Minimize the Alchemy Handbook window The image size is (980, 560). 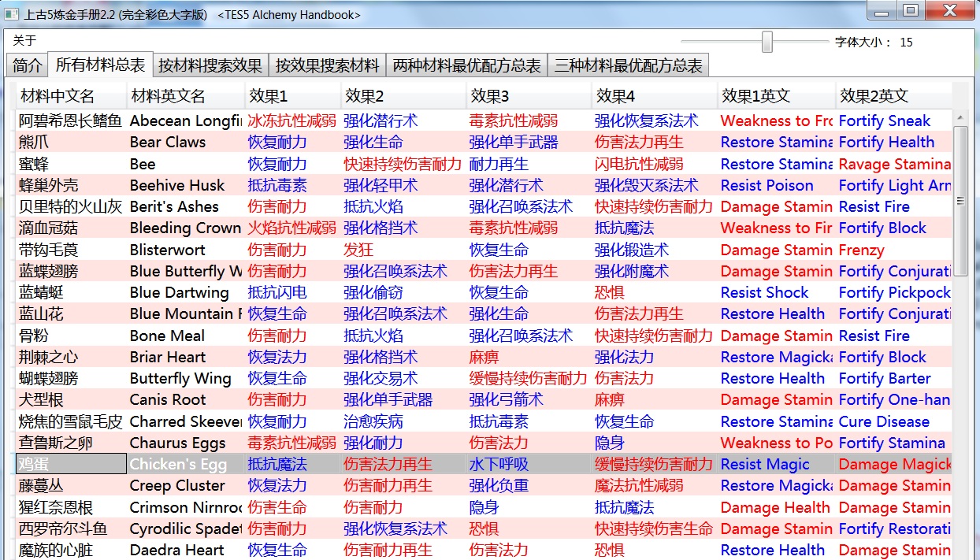[882, 11]
